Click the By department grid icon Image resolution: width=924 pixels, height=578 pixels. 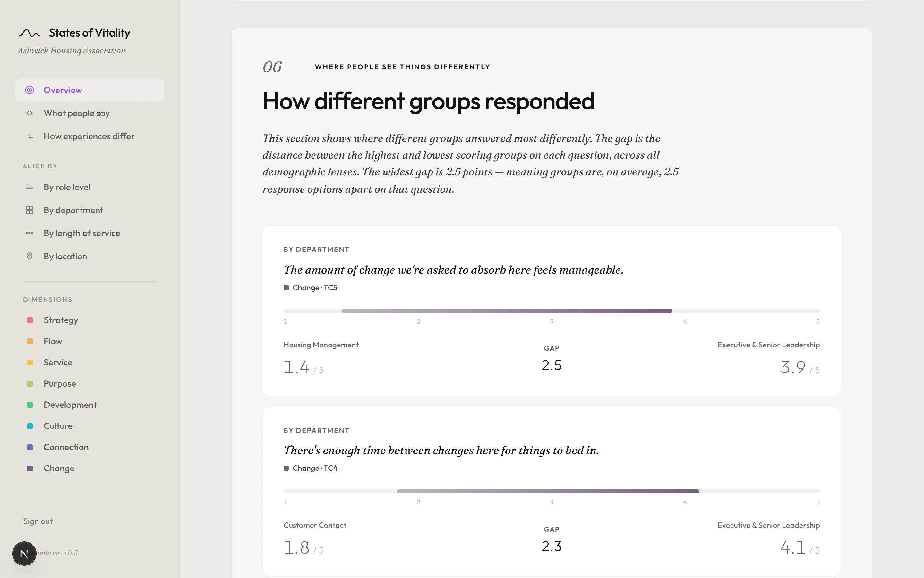pos(30,210)
